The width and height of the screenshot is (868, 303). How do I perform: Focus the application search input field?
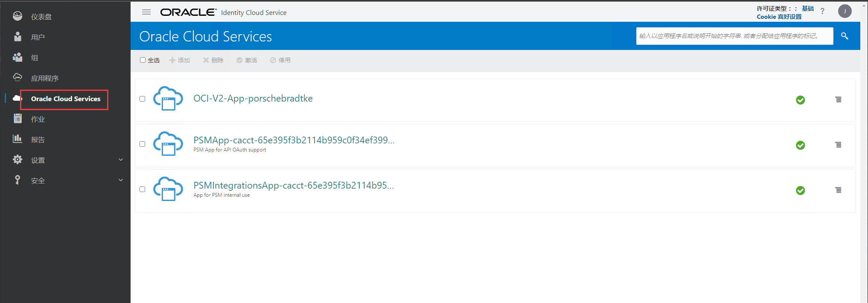(x=734, y=36)
